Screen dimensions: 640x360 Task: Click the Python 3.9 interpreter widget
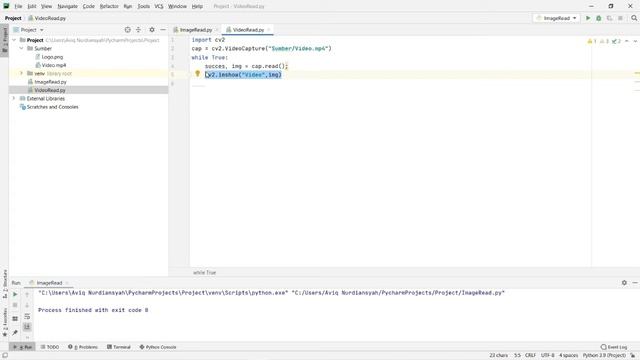coord(604,356)
